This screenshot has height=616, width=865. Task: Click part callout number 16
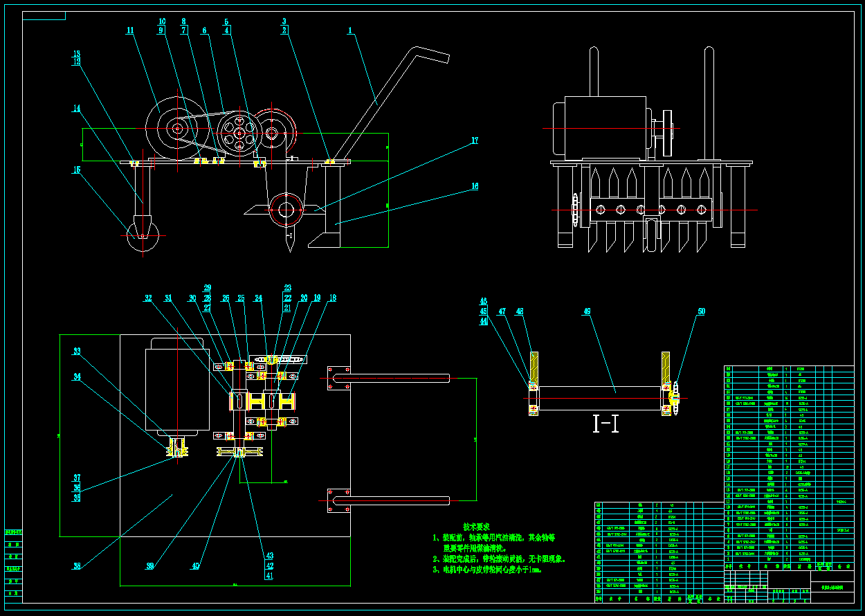coord(475,186)
